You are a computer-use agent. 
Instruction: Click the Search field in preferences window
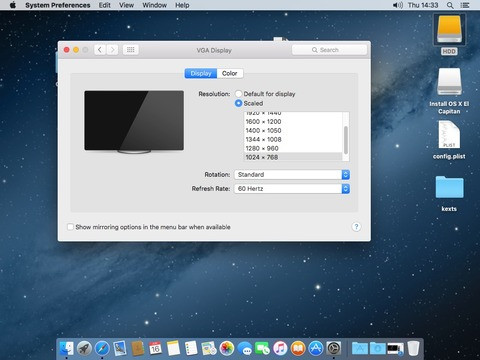[329, 50]
